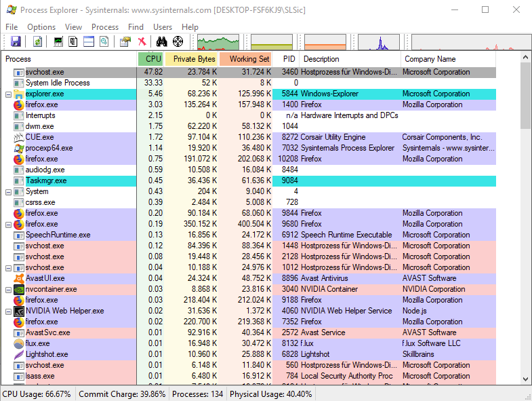Sort by Company Name column header
Image resolution: width=532 pixels, height=401 pixels.
448,59
